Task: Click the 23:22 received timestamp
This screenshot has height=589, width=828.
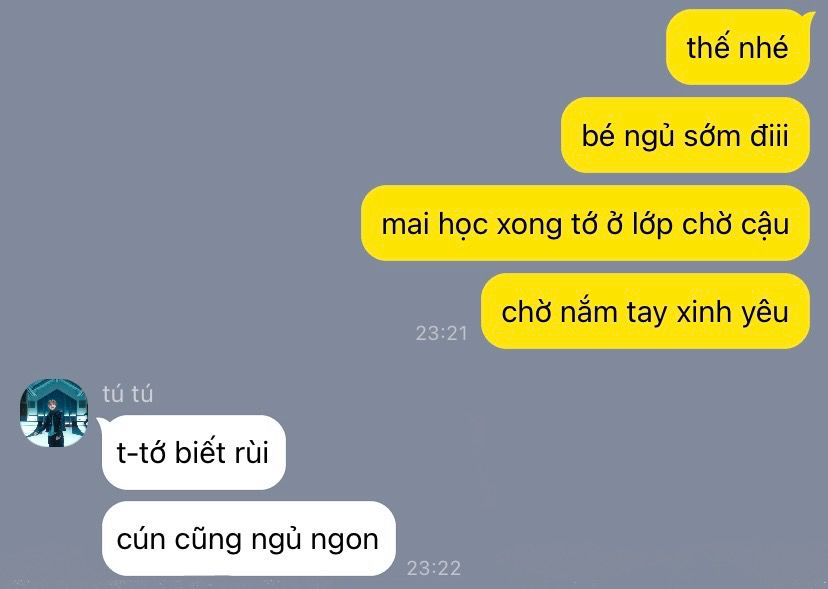Action: click(x=434, y=568)
